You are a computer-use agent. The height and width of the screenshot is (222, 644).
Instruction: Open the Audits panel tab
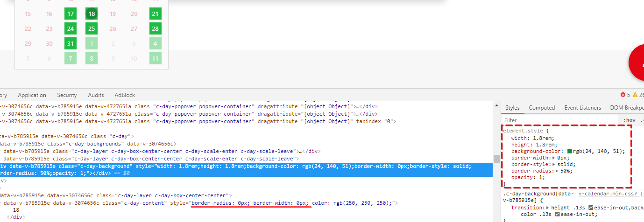coord(96,95)
